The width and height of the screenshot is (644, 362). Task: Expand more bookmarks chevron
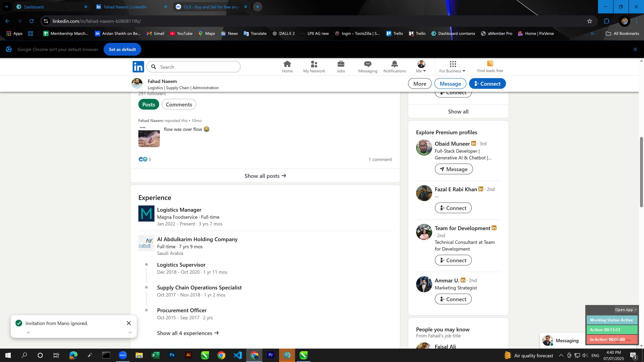(x=592, y=34)
